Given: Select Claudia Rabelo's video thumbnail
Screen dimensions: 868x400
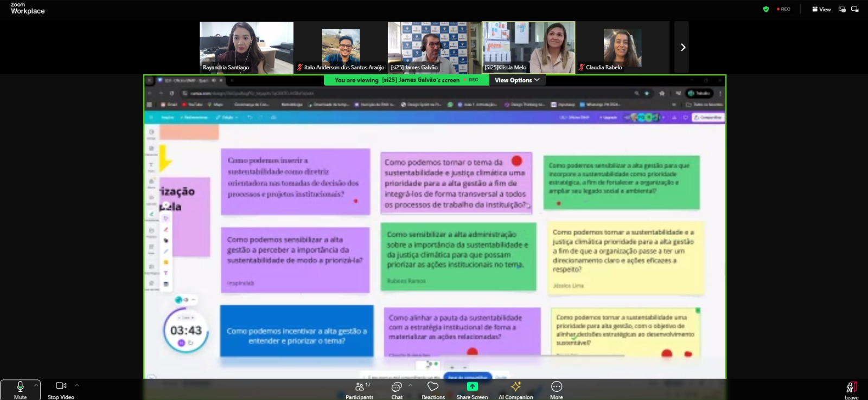Looking at the screenshot, I should 622,47.
